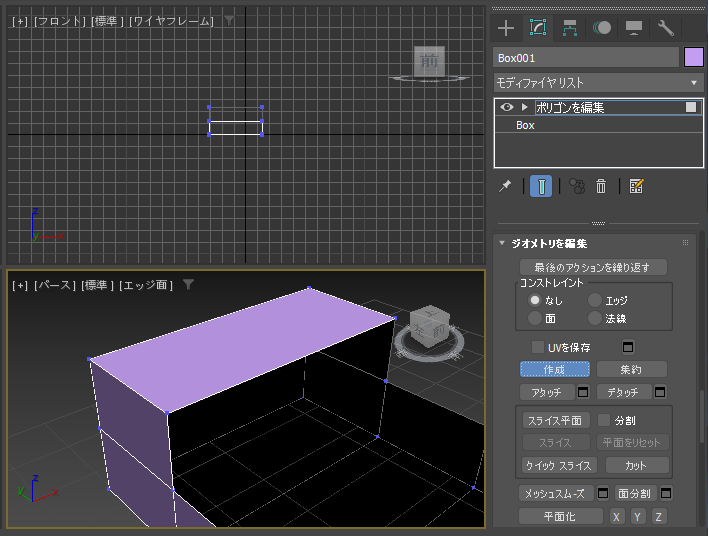Click the Z planarize axis button
This screenshot has height=536, width=708.
tap(658, 517)
